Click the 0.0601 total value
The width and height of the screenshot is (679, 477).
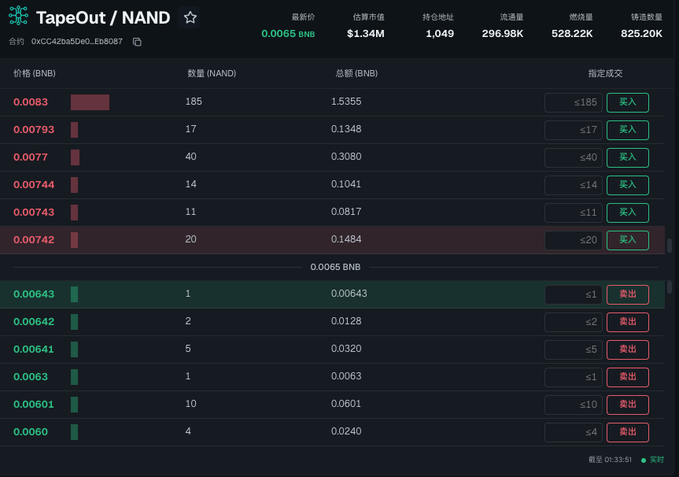(x=346, y=404)
